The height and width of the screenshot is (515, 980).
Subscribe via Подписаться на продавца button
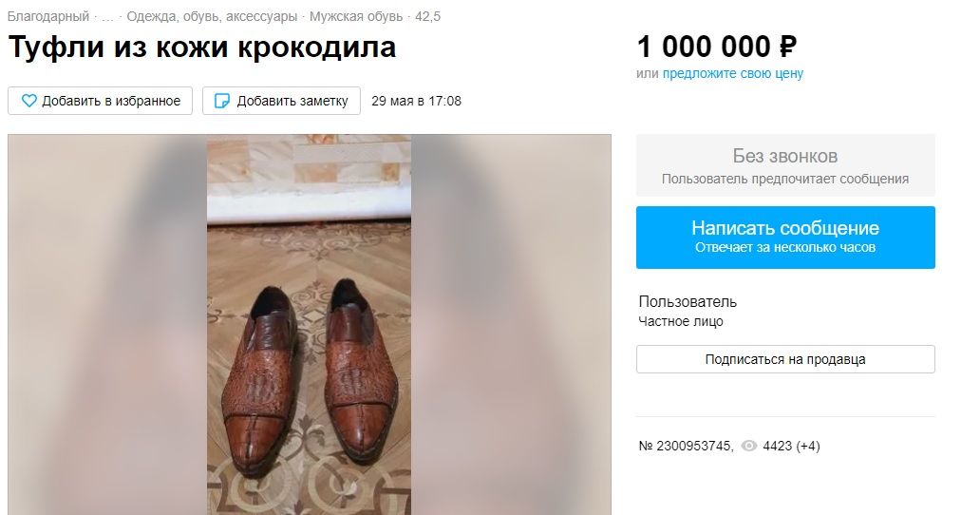pos(784,359)
